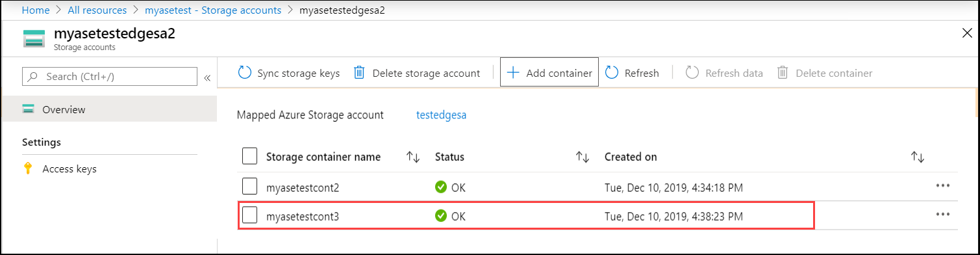Check the myasetestcont3 row checkbox
Image resolution: width=980 pixels, height=255 pixels.
(250, 216)
